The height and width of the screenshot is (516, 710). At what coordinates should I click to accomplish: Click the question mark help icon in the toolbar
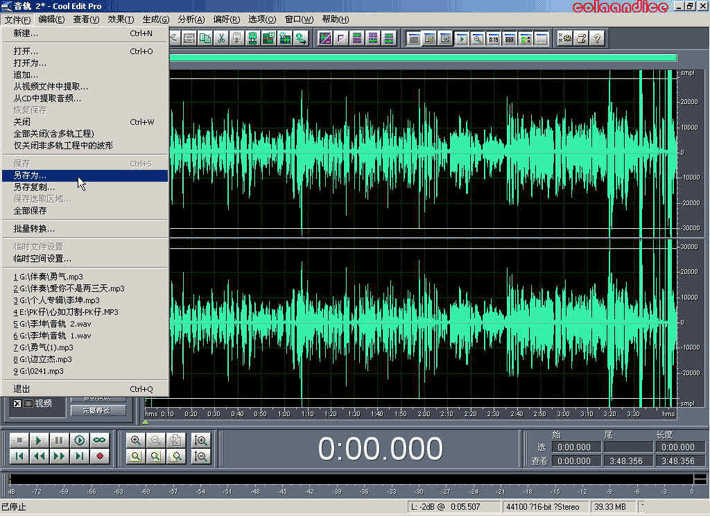click(x=597, y=38)
